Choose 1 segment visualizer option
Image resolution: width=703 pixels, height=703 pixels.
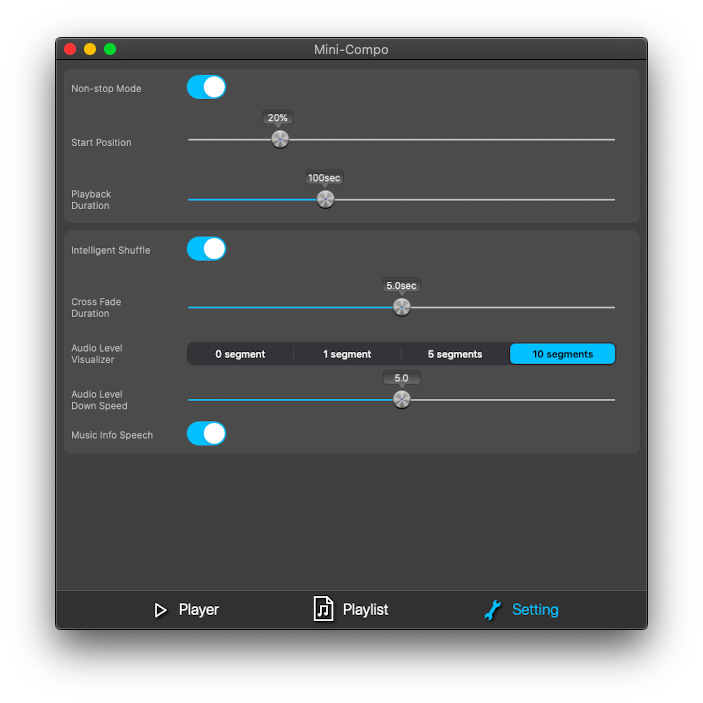(x=347, y=354)
